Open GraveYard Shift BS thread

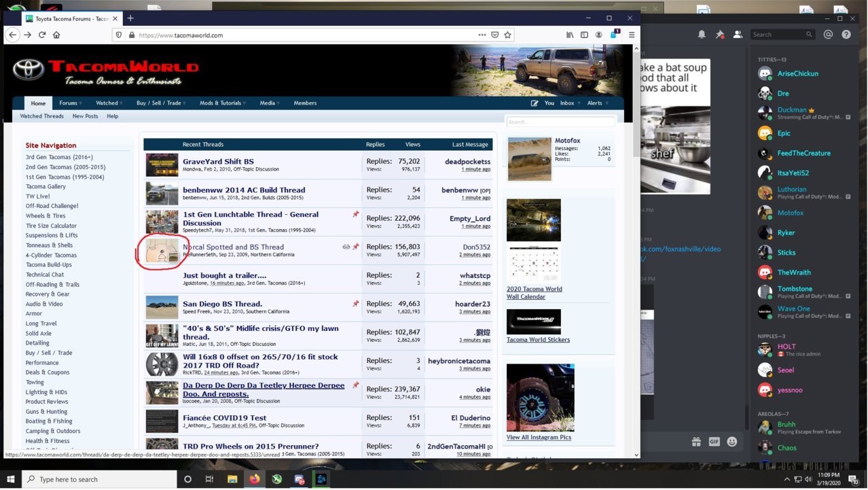218,162
